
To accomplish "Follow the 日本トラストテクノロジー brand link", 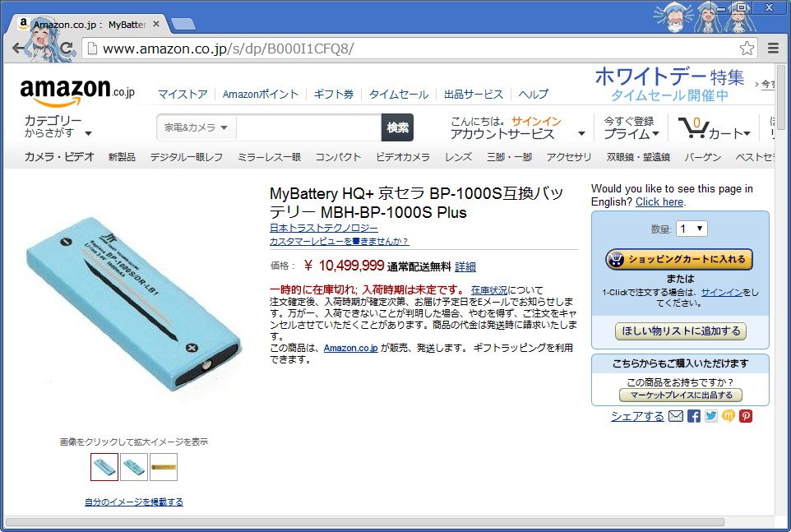I will tap(324, 228).
